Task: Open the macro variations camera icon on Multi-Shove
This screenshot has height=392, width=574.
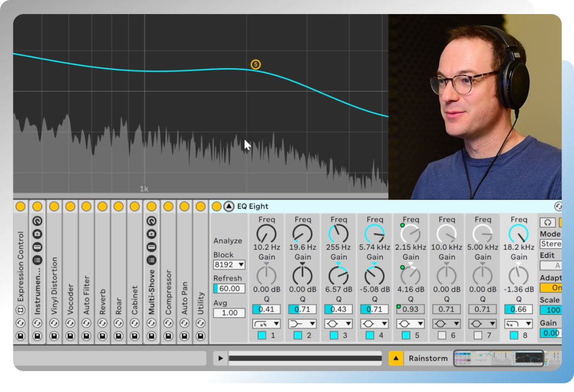Action: [151, 234]
